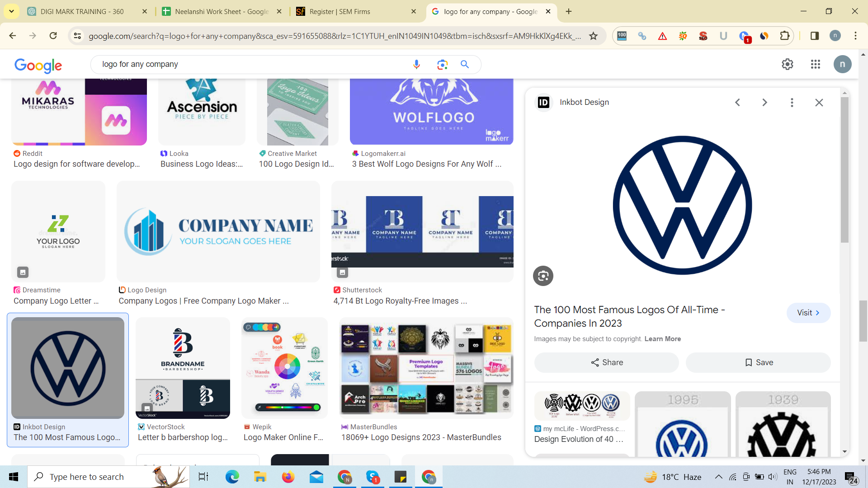Open Skype from taskbar
This screenshot has height=488, width=868.
click(x=373, y=477)
